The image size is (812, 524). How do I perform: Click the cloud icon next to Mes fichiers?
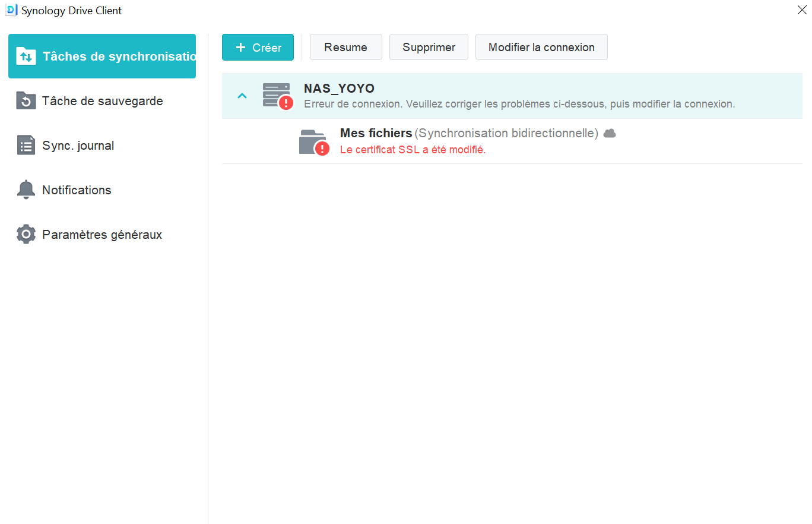[x=610, y=134]
